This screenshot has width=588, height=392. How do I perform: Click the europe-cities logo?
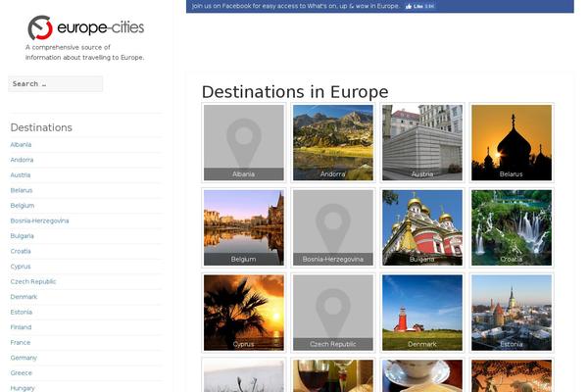click(x=85, y=27)
